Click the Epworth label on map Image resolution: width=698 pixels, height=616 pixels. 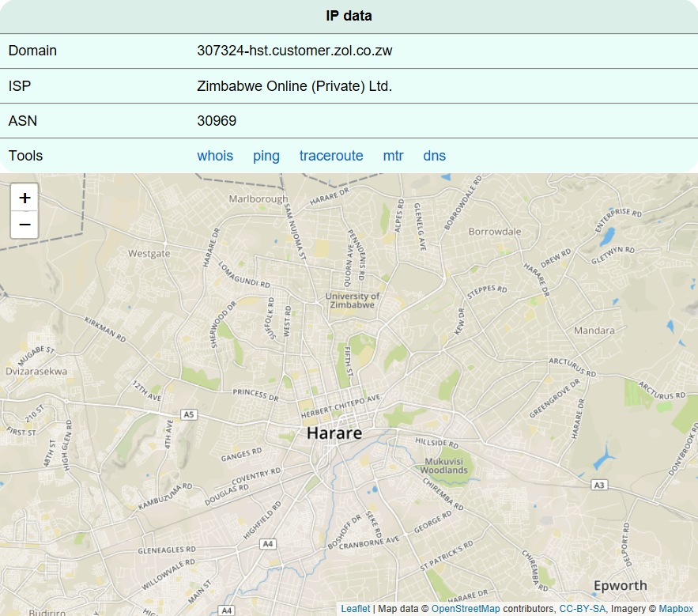(620, 586)
